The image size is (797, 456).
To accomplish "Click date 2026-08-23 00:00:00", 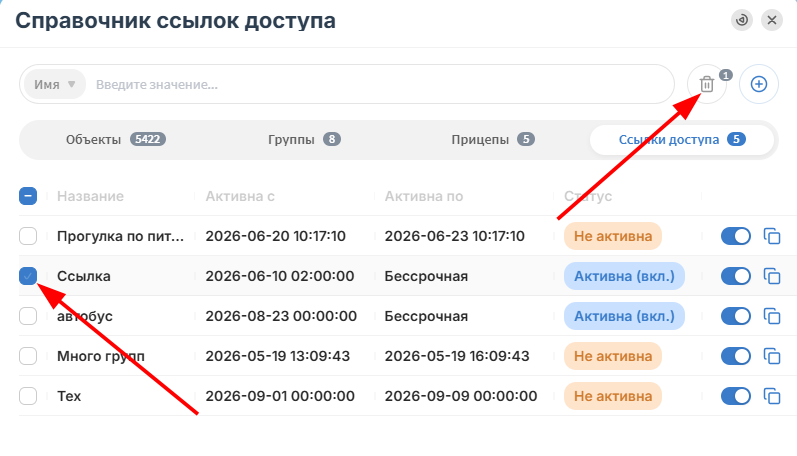I will coord(281,316).
